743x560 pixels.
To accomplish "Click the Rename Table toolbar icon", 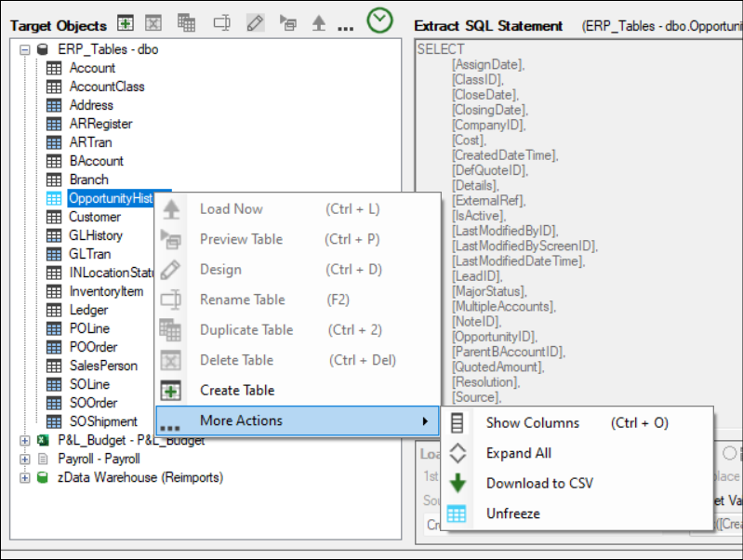I will (x=222, y=23).
